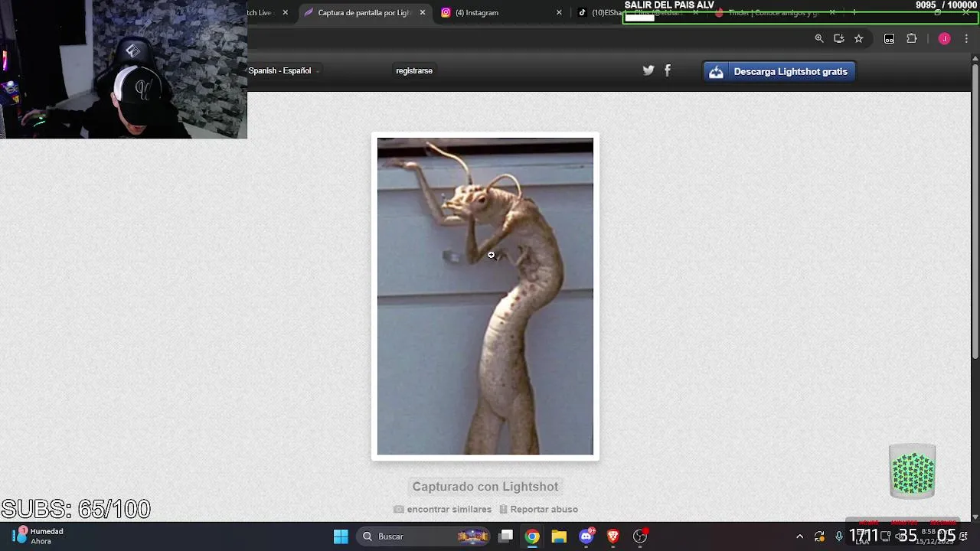Click the Reportar abuso link
Screen dimensions: 980x551
[x=539, y=509]
